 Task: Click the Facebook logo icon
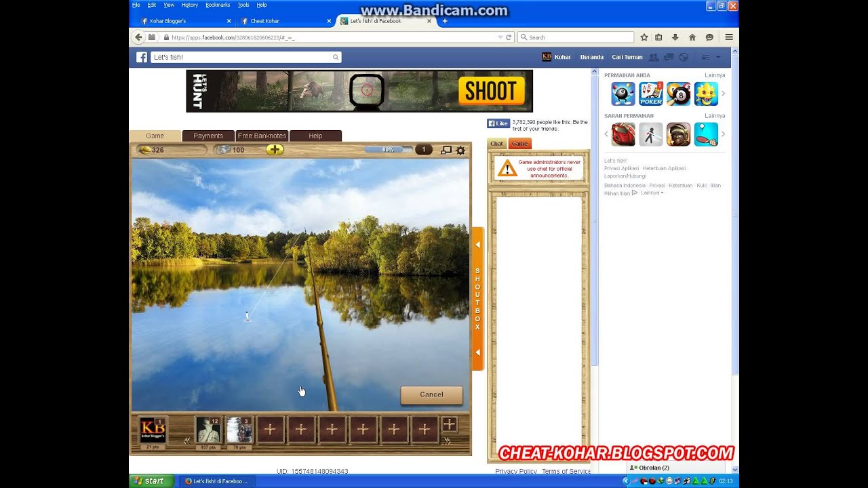[x=142, y=58]
